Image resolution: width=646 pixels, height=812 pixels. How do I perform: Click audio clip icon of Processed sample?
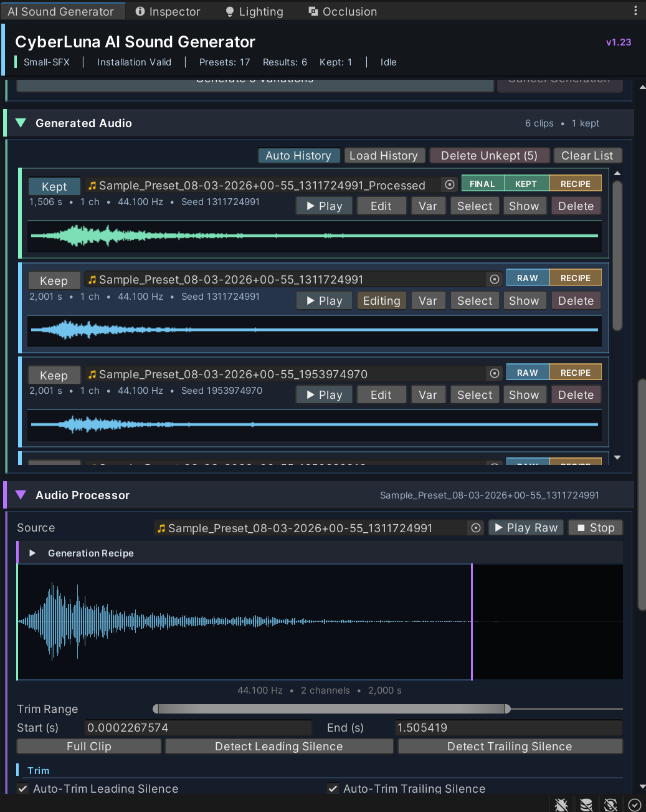click(92, 185)
